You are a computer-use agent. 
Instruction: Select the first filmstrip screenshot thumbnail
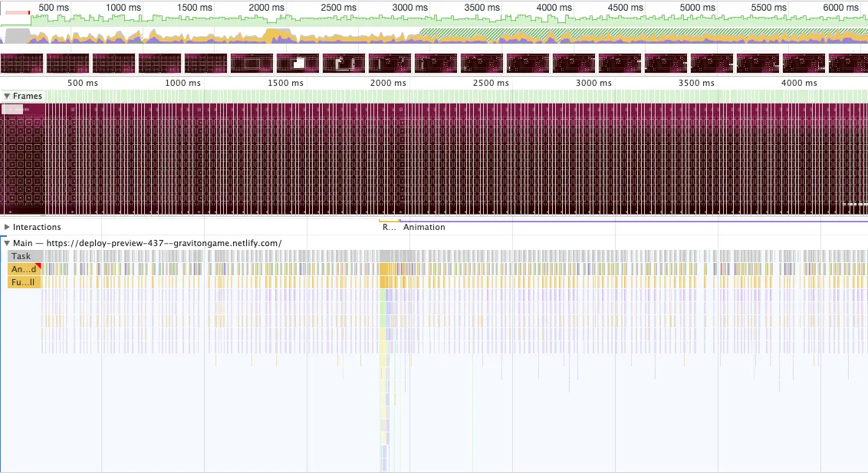[x=21, y=63]
